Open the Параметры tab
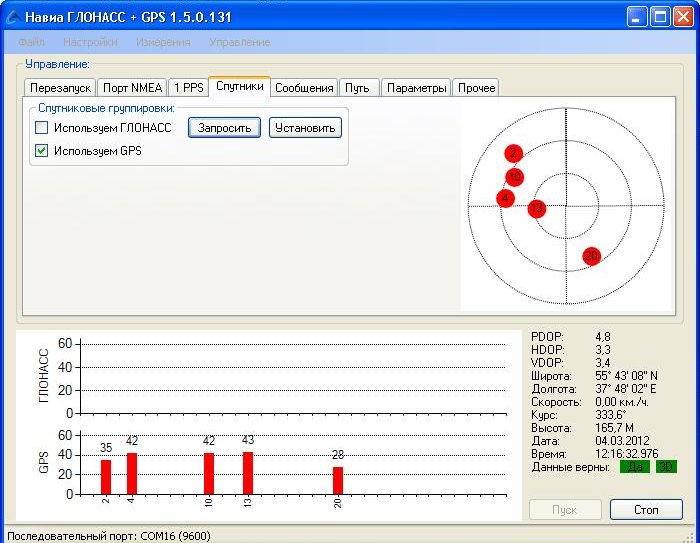The width and height of the screenshot is (700, 543). click(416, 88)
